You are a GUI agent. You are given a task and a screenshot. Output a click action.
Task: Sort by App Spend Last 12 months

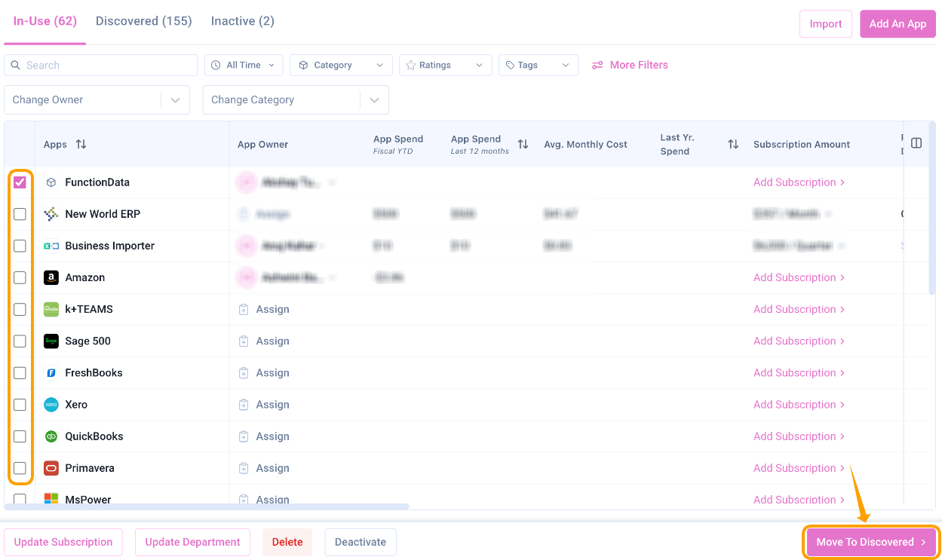pyautogui.click(x=523, y=144)
